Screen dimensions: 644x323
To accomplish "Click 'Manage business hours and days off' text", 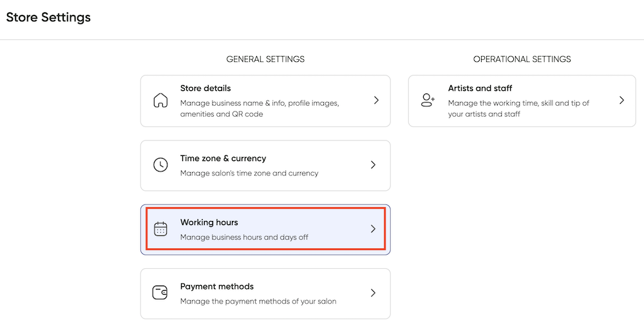I will tap(244, 237).
